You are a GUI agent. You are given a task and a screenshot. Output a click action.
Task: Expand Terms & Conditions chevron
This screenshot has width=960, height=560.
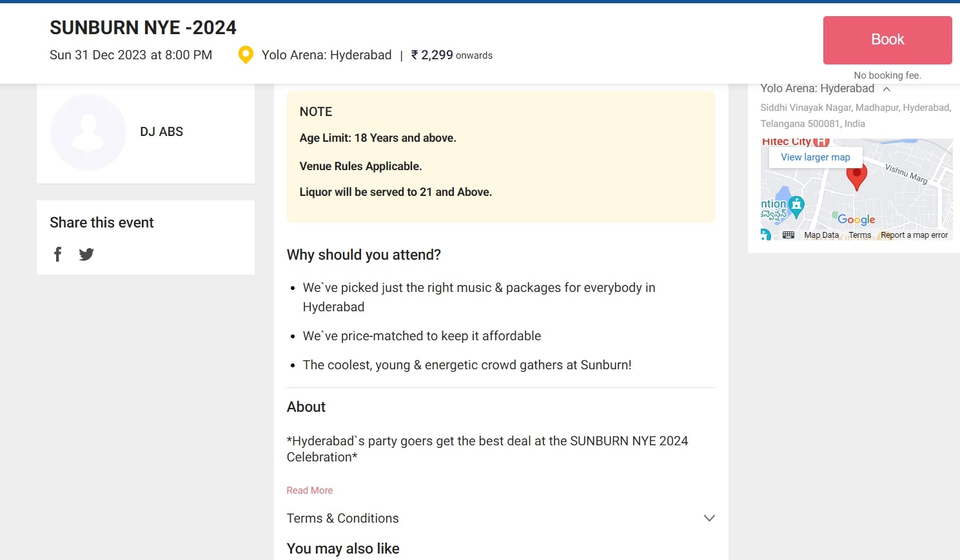pos(709,518)
